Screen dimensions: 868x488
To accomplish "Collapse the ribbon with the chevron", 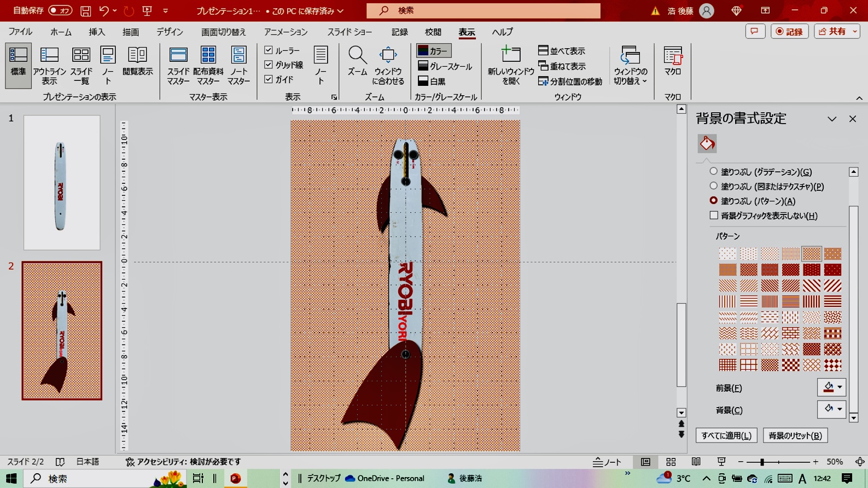I will tap(859, 98).
